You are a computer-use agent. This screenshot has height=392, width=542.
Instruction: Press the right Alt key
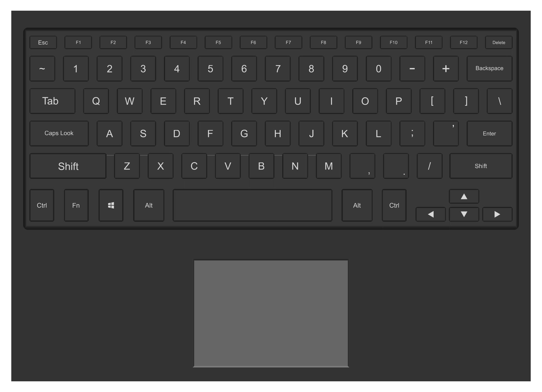click(x=357, y=205)
